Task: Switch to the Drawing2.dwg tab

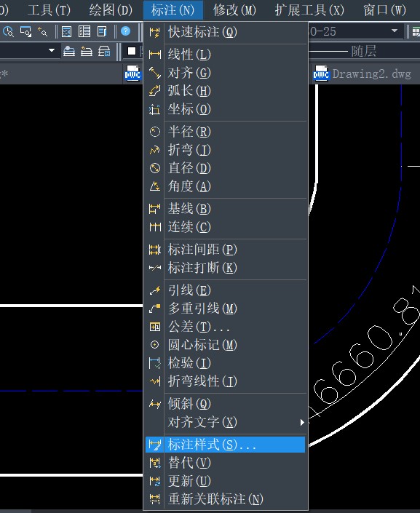Action: tap(362, 74)
